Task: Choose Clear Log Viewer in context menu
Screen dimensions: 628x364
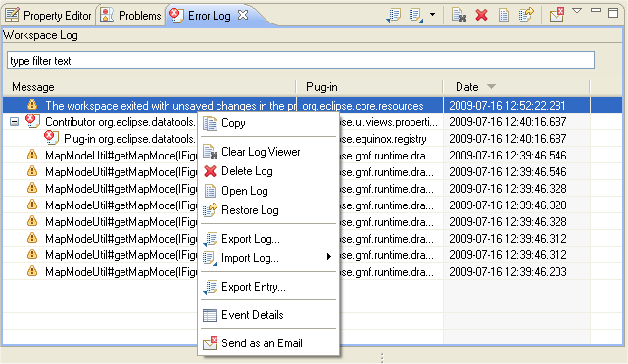Action: tap(268, 152)
